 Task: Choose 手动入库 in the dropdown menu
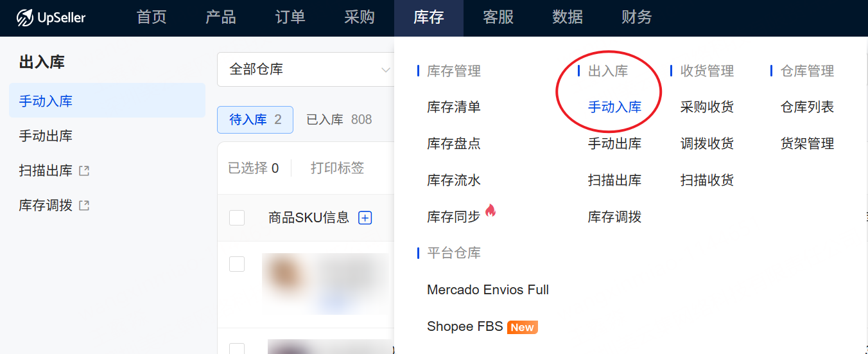pyautogui.click(x=615, y=107)
